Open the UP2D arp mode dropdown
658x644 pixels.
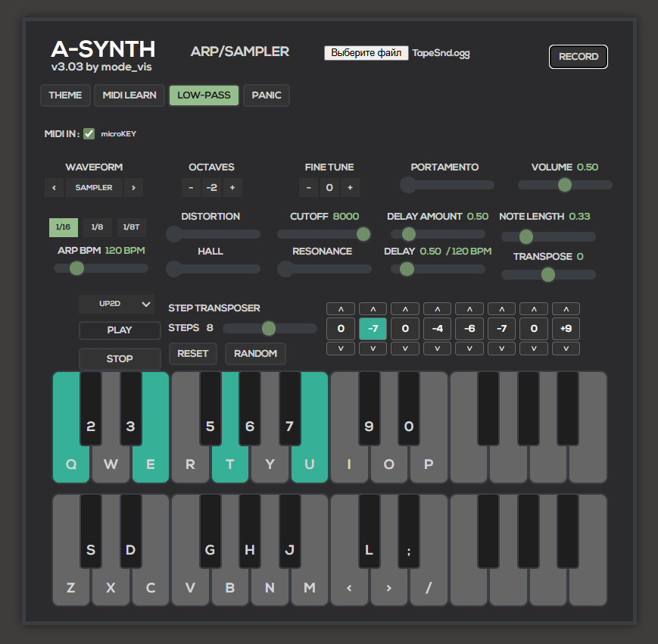tap(117, 304)
